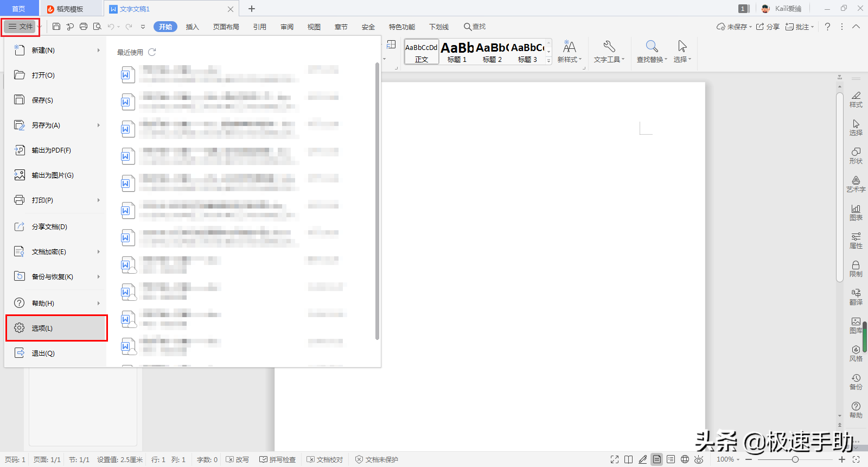The height and width of the screenshot is (467, 868).
Task: Click the 分享 button at top right
Action: tap(768, 27)
